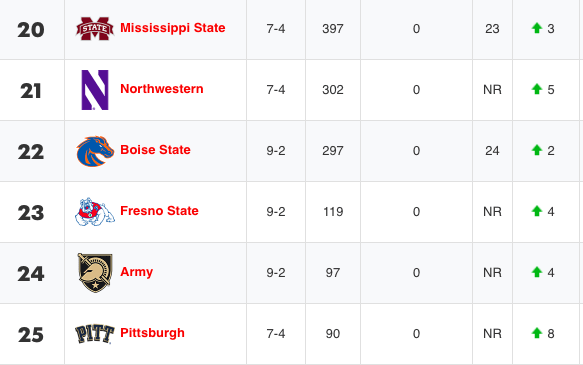Click green up arrow in Northwestern row
Screen dimensions: 583x365
pyautogui.click(x=537, y=89)
